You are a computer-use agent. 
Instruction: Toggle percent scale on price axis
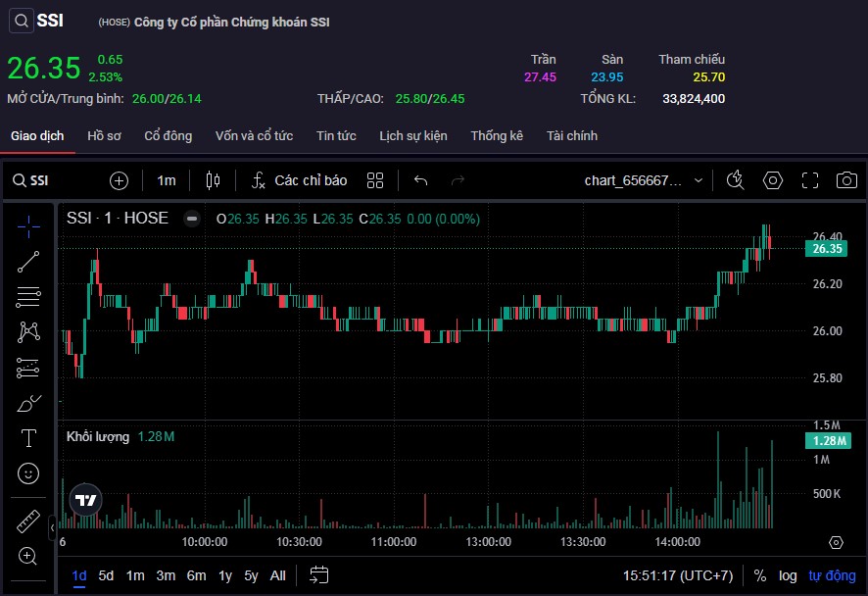760,575
